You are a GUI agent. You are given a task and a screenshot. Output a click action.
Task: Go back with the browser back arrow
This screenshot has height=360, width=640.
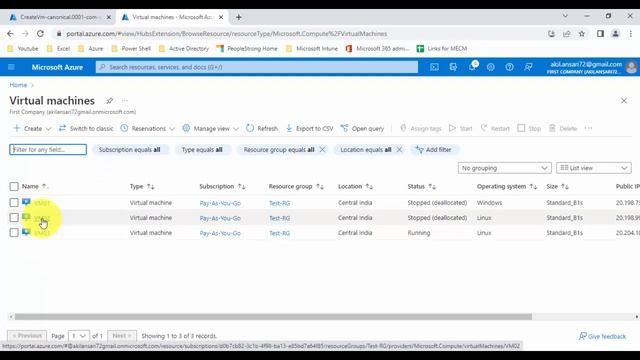[x=10, y=33]
